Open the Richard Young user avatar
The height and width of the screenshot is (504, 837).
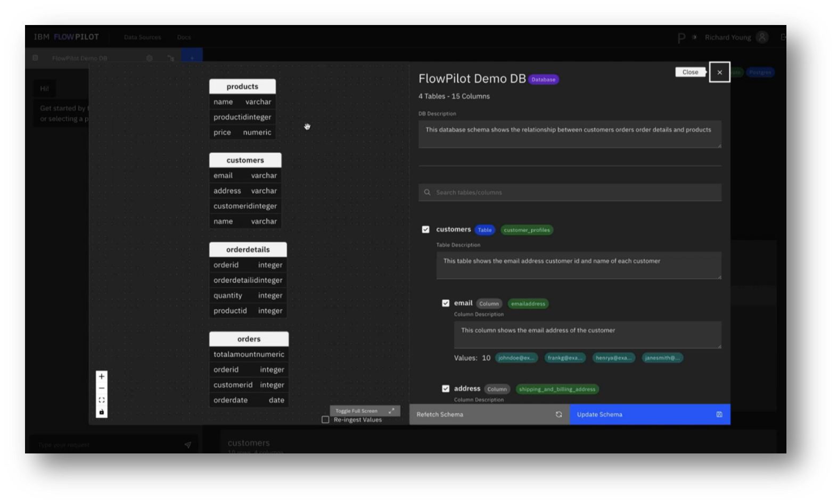pyautogui.click(x=762, y=37)
